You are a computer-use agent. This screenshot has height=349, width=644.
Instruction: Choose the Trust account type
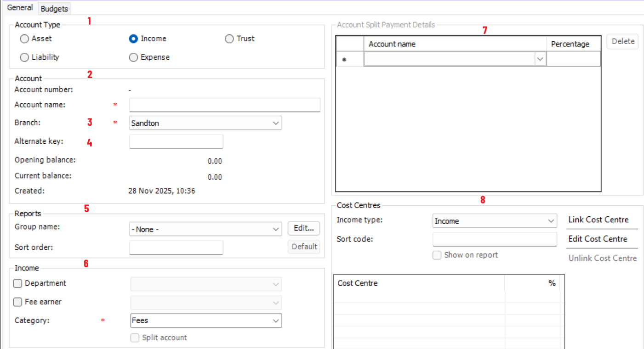[229, 39]
